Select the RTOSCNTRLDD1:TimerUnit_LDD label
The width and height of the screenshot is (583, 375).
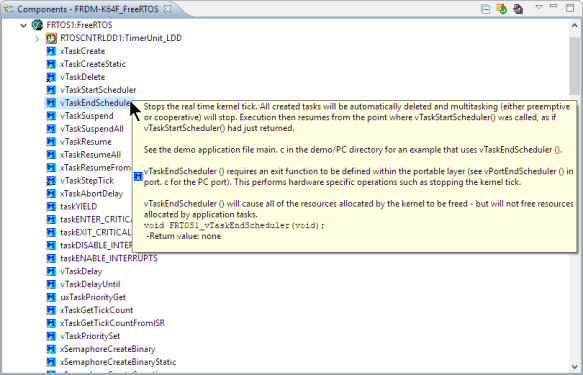[121, 38]
